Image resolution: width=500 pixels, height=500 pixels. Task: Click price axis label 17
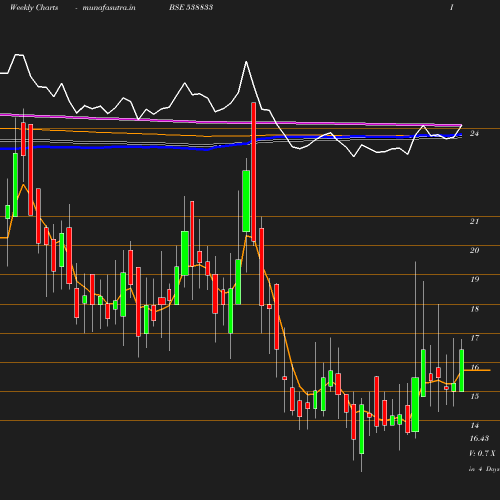(474, 338)
